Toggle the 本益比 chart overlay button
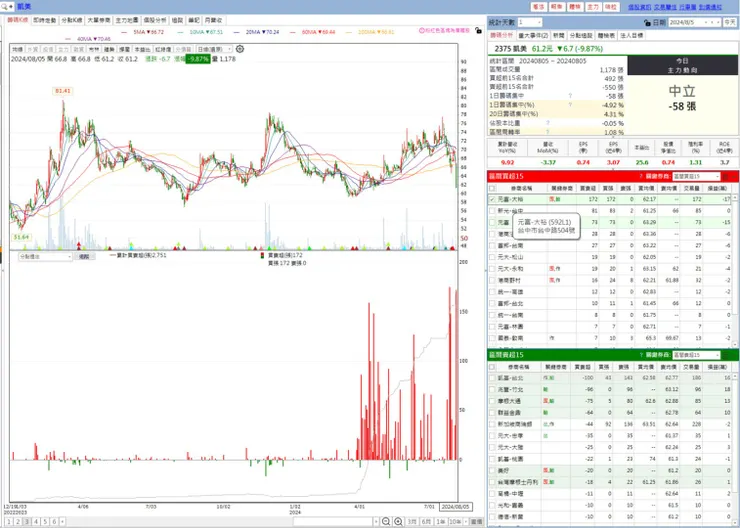The image size is (740, 528). (x=142, y=49)
